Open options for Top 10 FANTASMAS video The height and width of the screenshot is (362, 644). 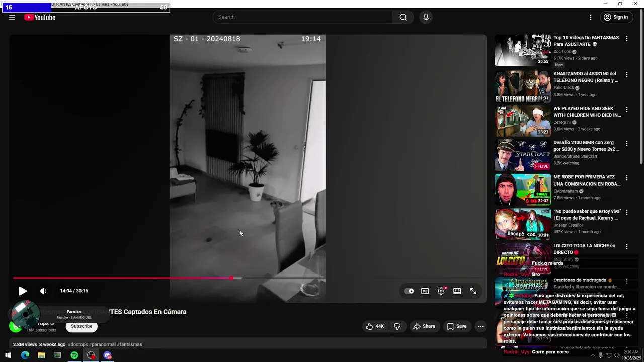click(627, 39)
